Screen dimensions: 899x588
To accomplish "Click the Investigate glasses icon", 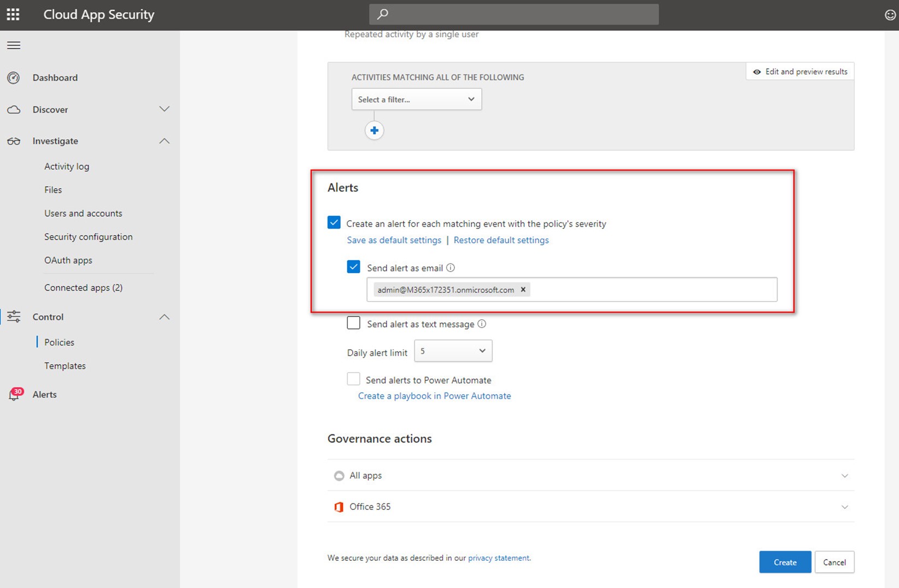I will [x=14, y=141].
